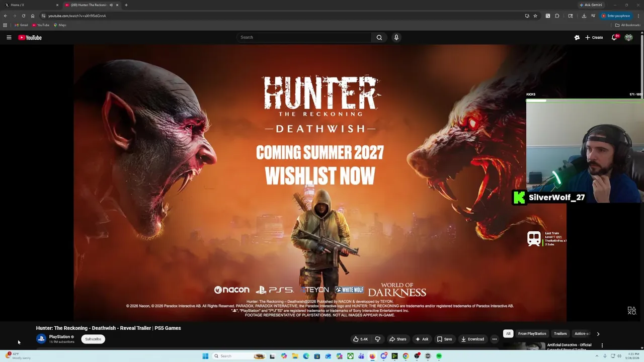
Task: Click Ask Gemini in the title bar
Action: click(x=591, y=5)
